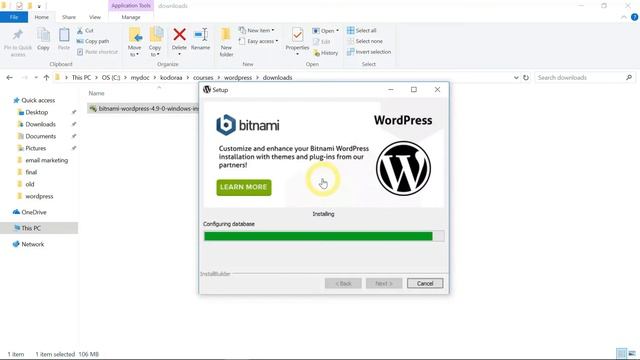The image size is (640, 360).
Task: Click the disabled Back button in Setup
Action: [343, 283]
